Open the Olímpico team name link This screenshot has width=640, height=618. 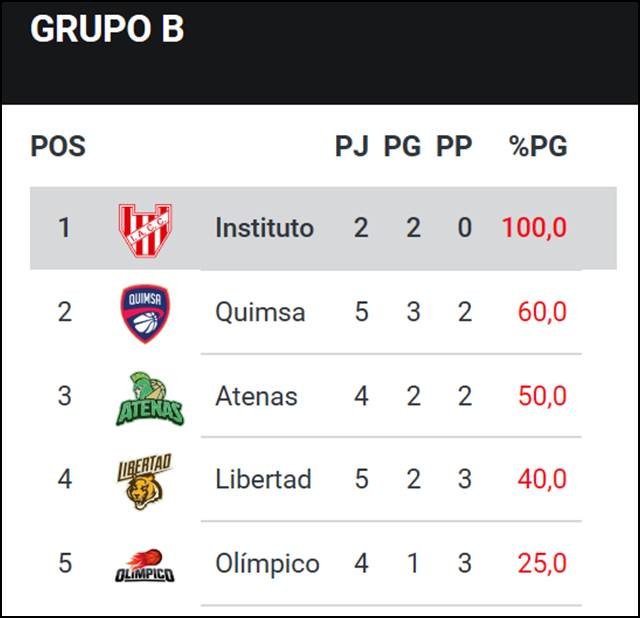[x=267, y=563]
